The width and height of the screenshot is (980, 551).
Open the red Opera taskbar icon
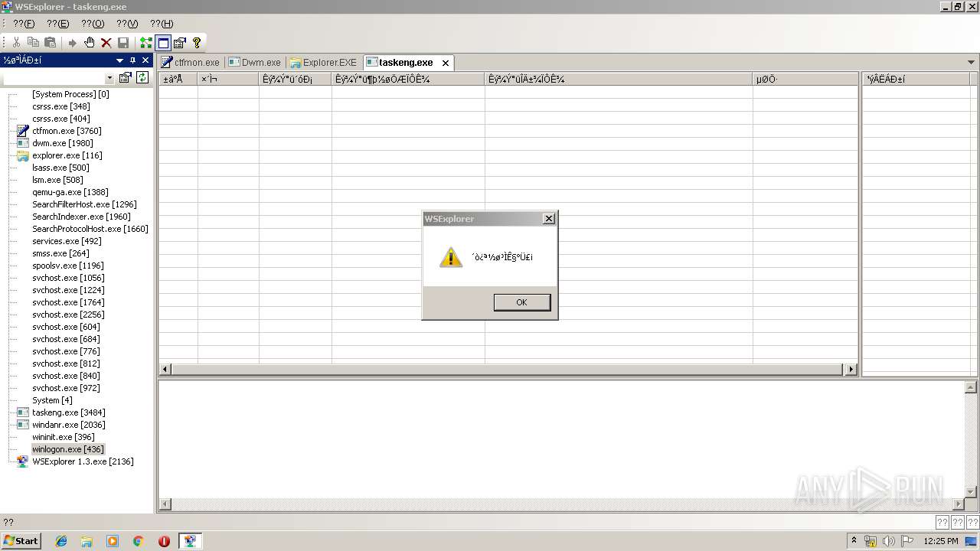(x=164, y=541)
